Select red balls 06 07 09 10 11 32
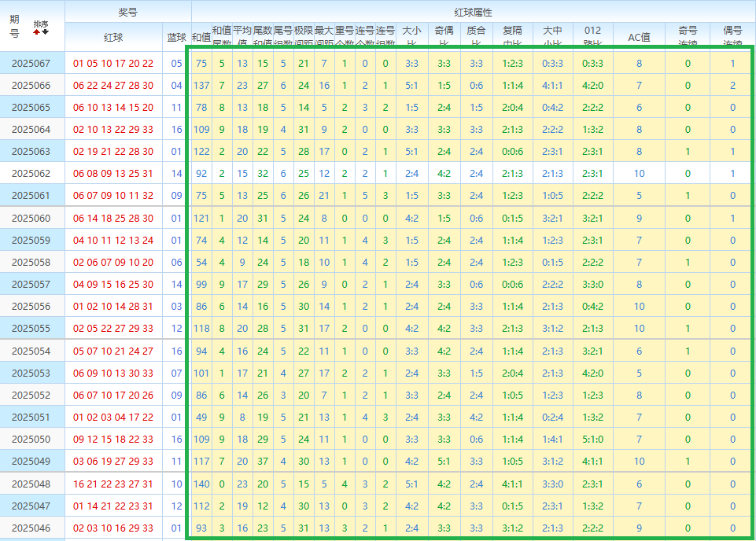 (x=113, y=196)
